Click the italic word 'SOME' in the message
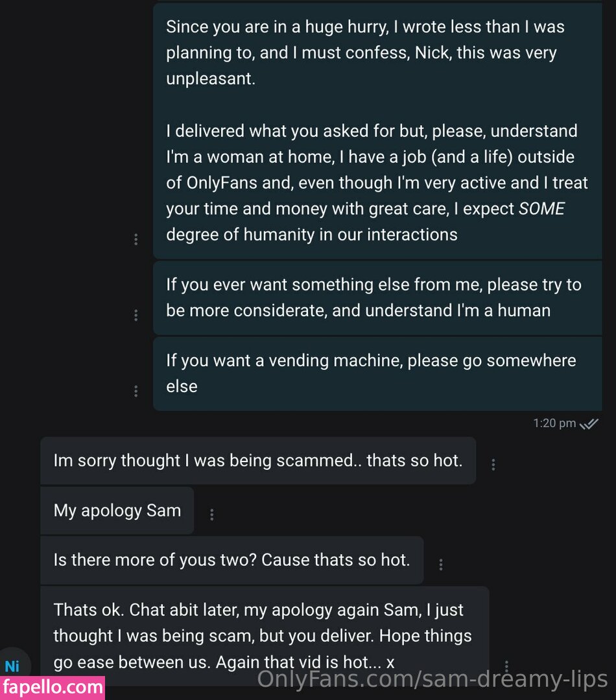This screenshot has height=700, width=616. 541,209
